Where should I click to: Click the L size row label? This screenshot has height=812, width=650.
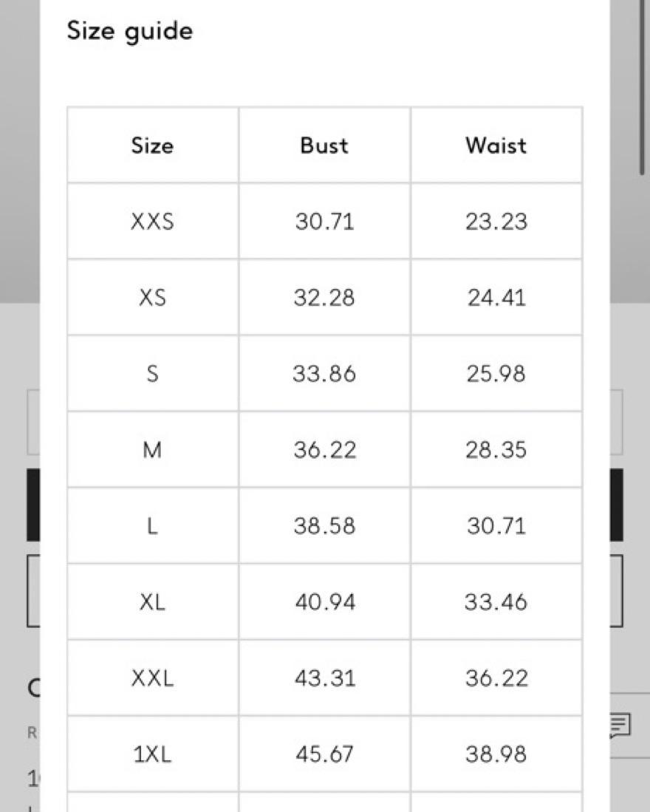pyautogui.click(x=153, y=525)
